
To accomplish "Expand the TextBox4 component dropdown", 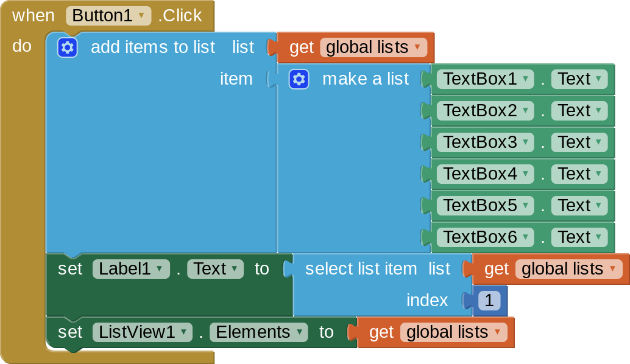I will tap(486, 174).
